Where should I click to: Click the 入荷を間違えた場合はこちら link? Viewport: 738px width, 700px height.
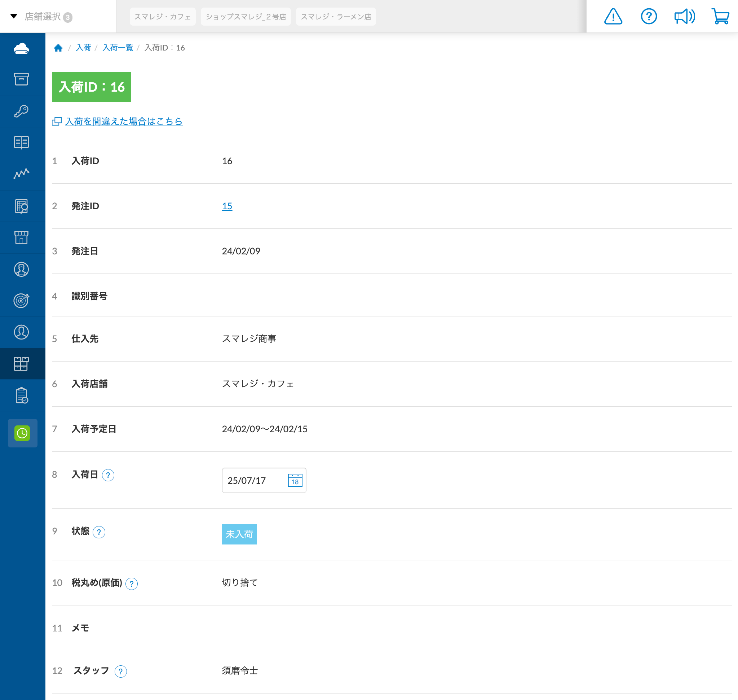click(x=123, y=121)
